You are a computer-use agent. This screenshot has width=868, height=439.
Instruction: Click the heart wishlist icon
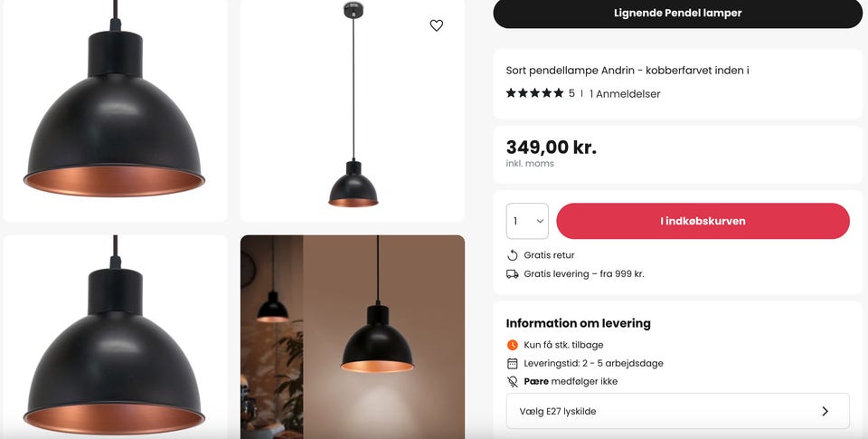pos(437,25)
